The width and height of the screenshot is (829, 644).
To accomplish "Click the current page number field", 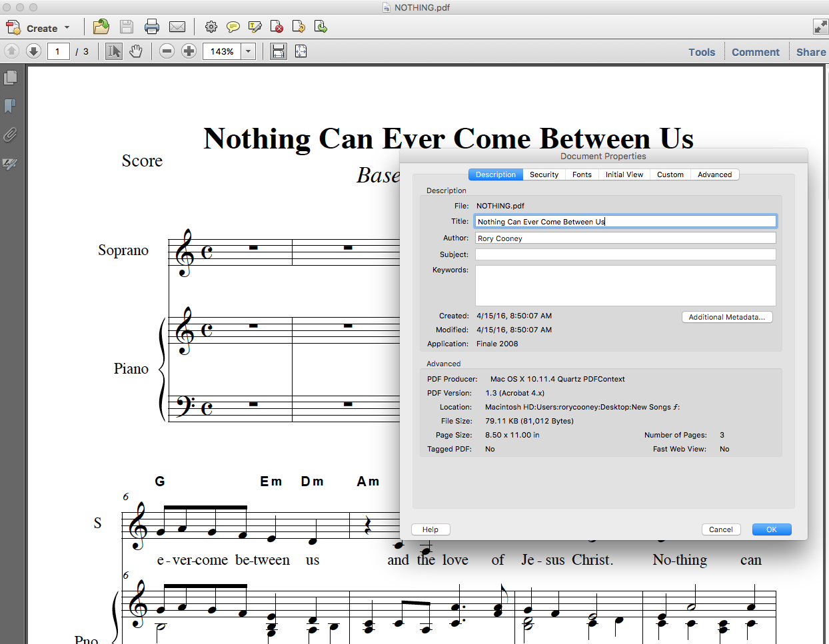I will pos(58,51).
